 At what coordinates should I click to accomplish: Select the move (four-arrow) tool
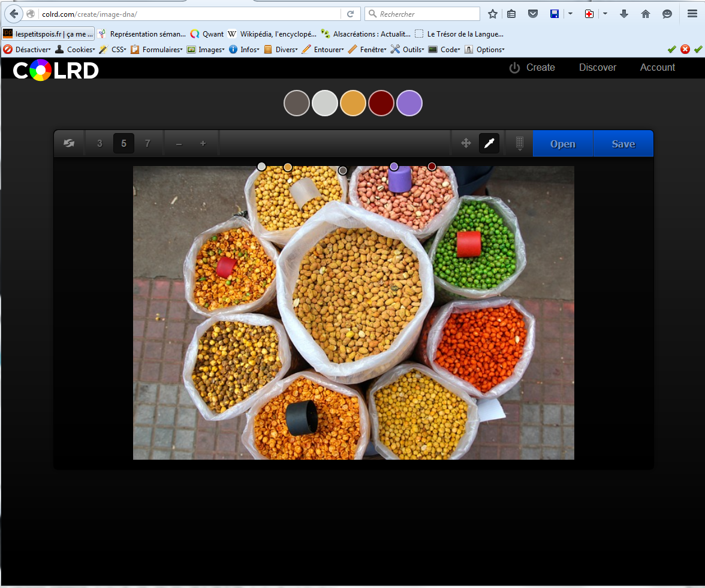click(x=465, y=143)
